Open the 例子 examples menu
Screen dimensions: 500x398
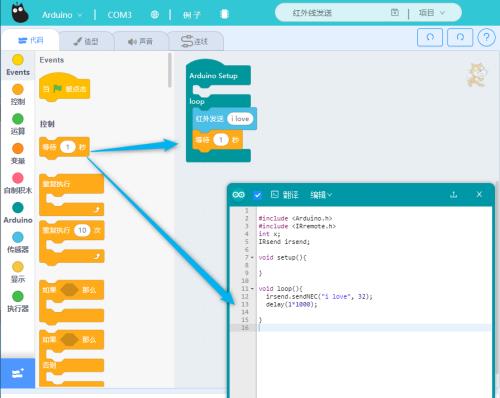192,15
